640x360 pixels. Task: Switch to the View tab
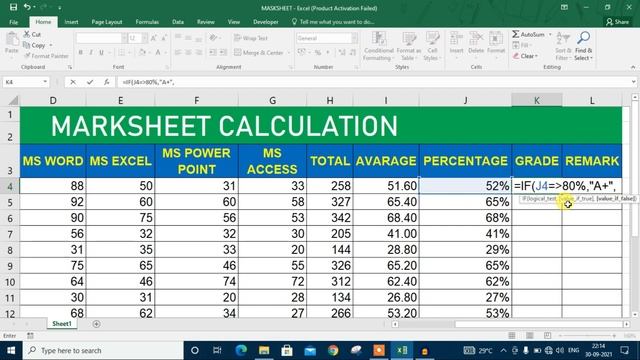[x=234, y=22]
